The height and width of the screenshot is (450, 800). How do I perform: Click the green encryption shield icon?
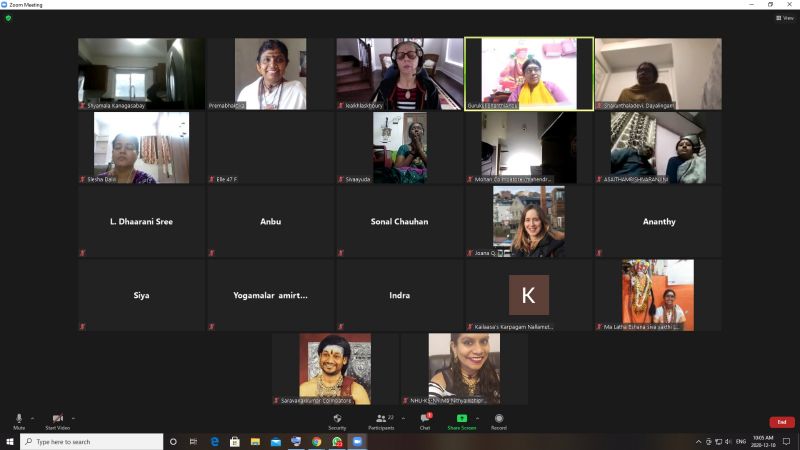(x=9, y=18)
